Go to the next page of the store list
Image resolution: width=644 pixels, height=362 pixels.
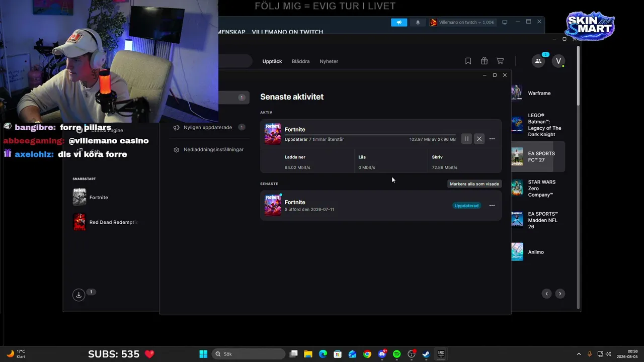click(x=559, y=294)
